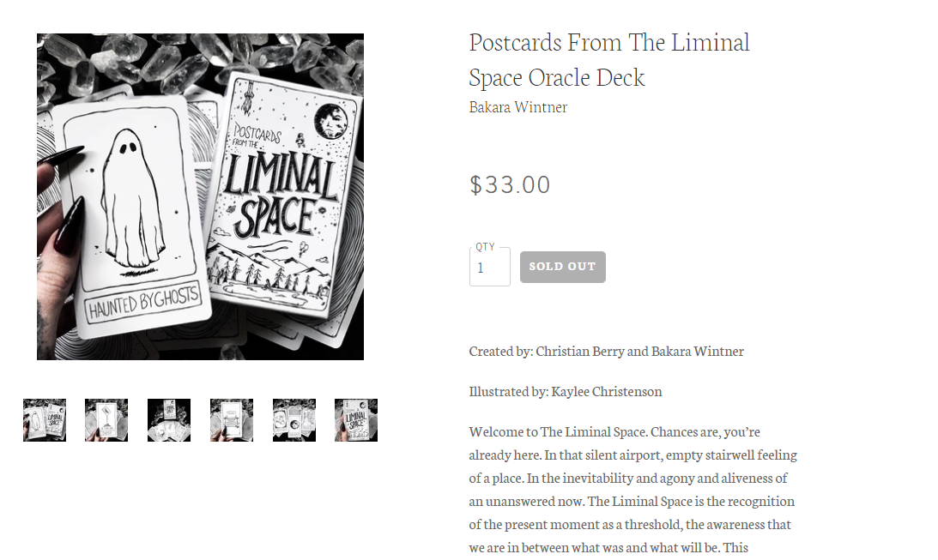
Task: View the third thumbnail with spread cards
Action: tap(169, 420)
